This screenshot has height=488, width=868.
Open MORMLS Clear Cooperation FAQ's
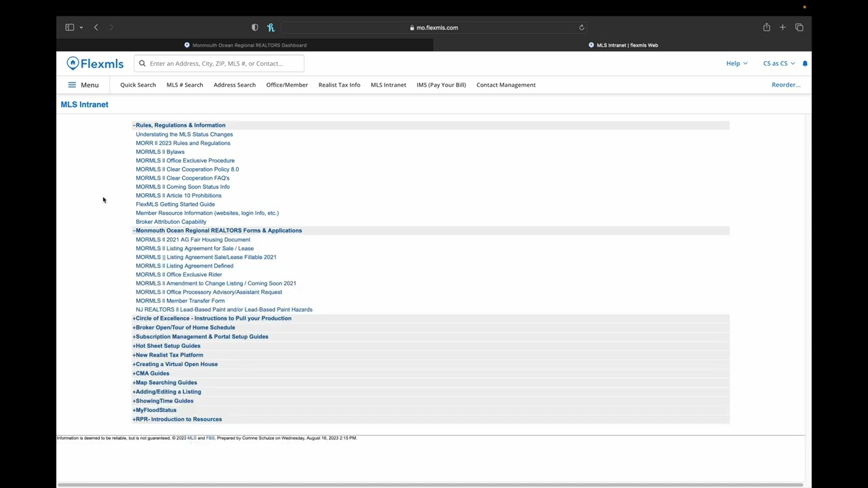pyautogui.click(x=182, y=178)
